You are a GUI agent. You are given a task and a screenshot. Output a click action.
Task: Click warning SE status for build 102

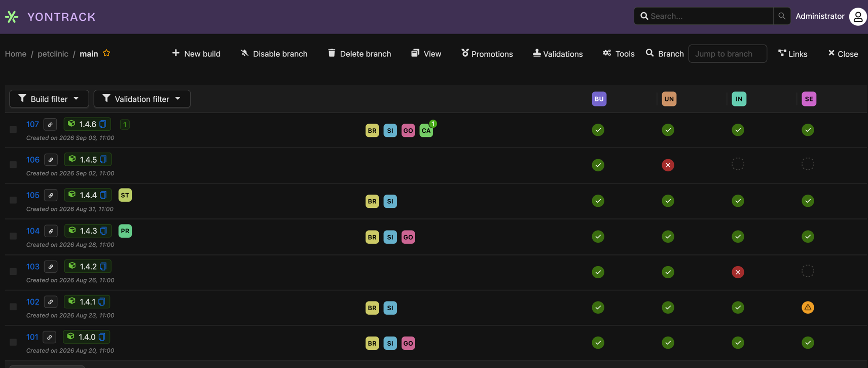pos(808,307)
